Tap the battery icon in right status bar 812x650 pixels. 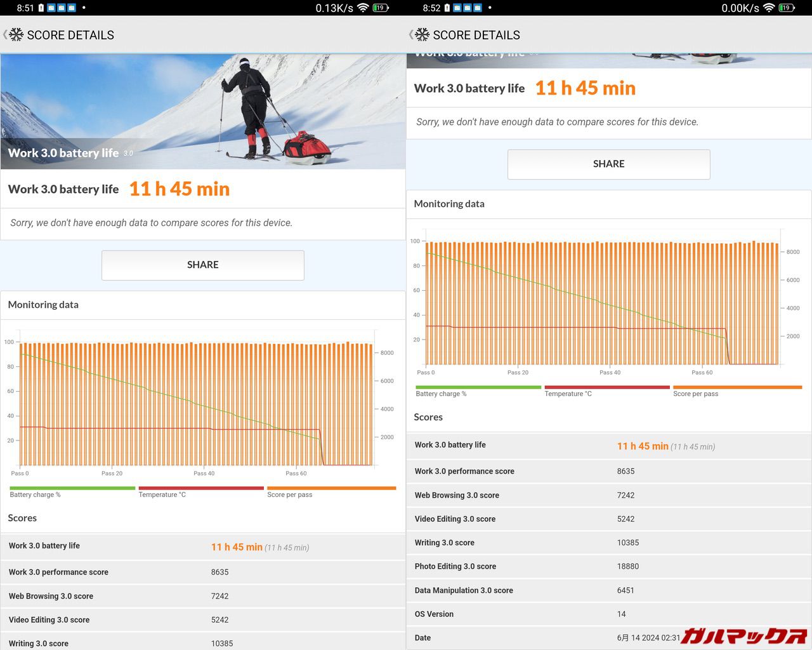[x=787, y=8]
